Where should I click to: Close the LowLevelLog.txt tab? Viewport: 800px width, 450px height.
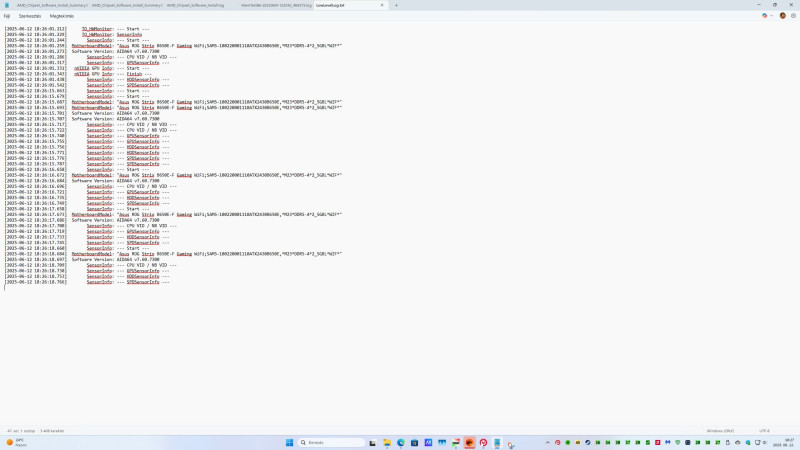(x=382, y=5)
